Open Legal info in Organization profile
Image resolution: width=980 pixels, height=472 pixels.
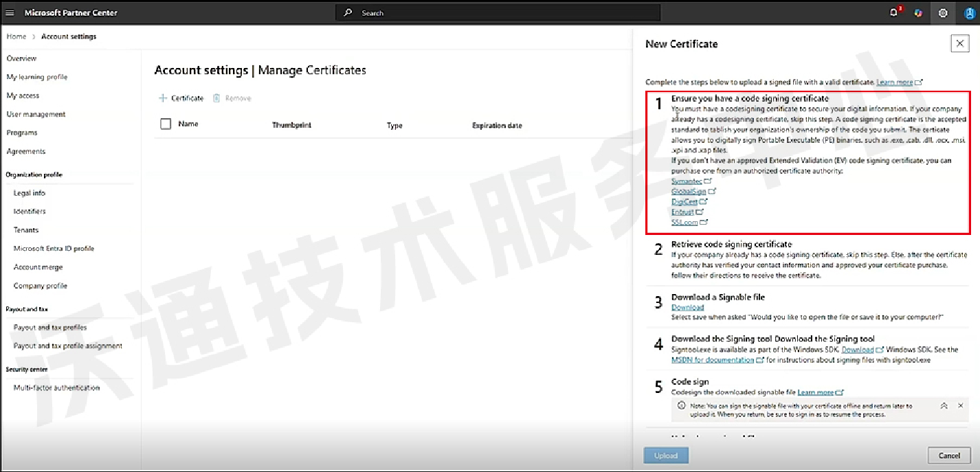pyautogui.click(x=30, y=193)
